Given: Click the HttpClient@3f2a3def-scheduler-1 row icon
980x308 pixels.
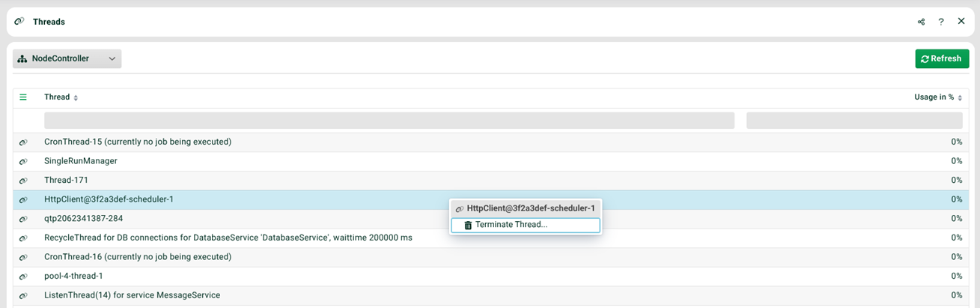Looking at the screenshot, I should pos(23,199).
